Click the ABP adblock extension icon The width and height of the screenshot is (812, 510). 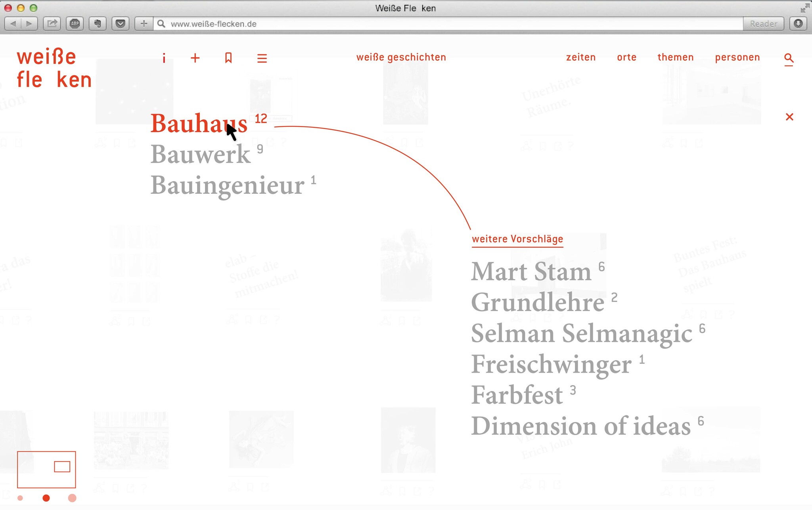tap(75, 24)
